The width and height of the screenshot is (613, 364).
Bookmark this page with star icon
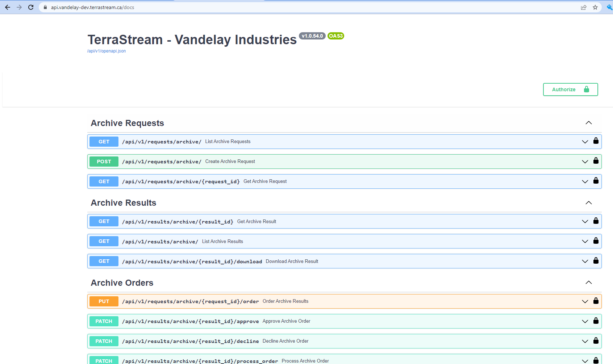(595, 7)
